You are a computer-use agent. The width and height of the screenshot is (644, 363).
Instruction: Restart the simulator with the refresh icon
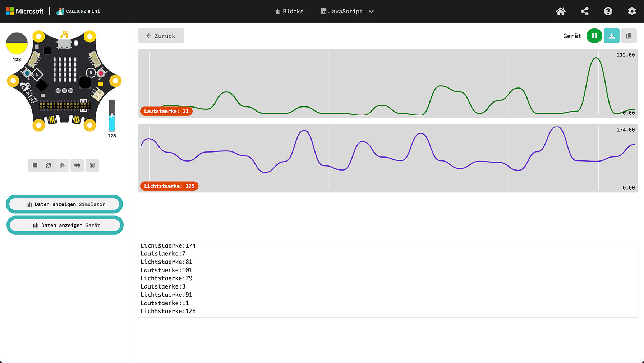tap(49, 165)
